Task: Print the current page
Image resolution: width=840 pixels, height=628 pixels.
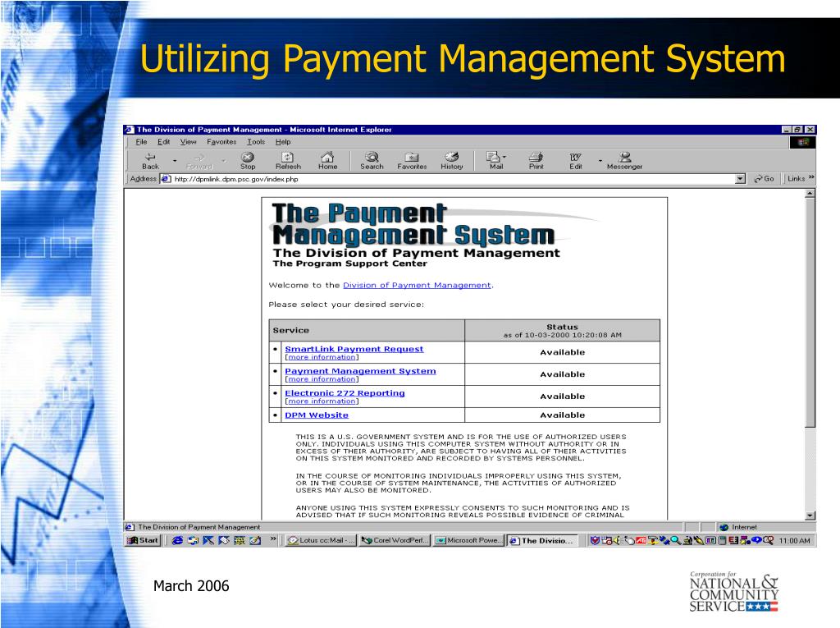Action: [536, 161]
